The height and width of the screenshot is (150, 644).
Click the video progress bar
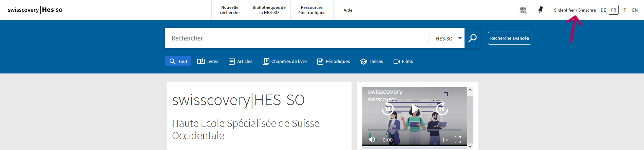415,130
